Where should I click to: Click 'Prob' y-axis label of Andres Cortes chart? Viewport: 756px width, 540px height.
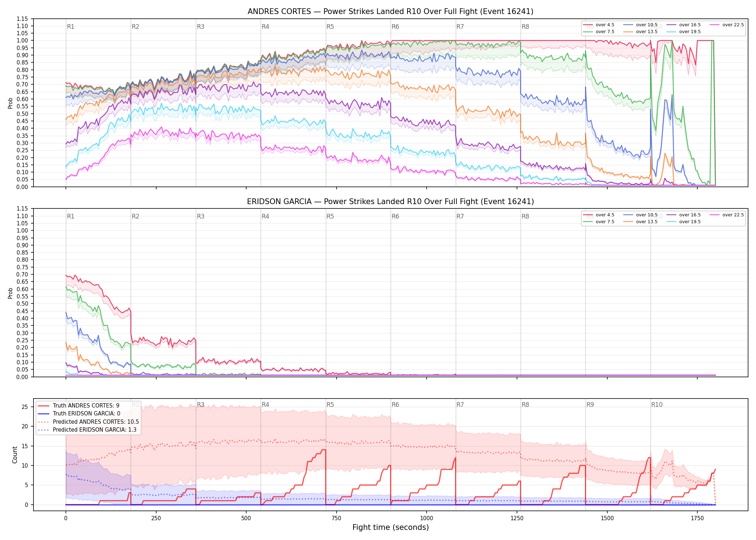pyautogui.click(x=10, y=103)
